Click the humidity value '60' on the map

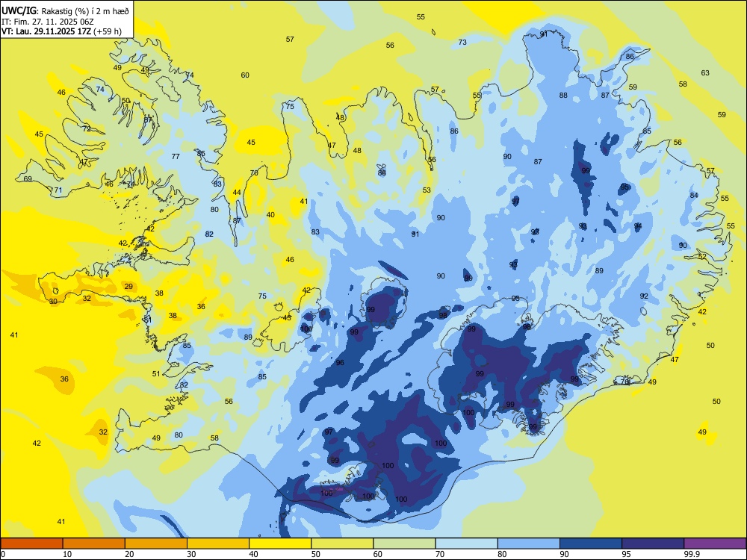tap(245, 75)
